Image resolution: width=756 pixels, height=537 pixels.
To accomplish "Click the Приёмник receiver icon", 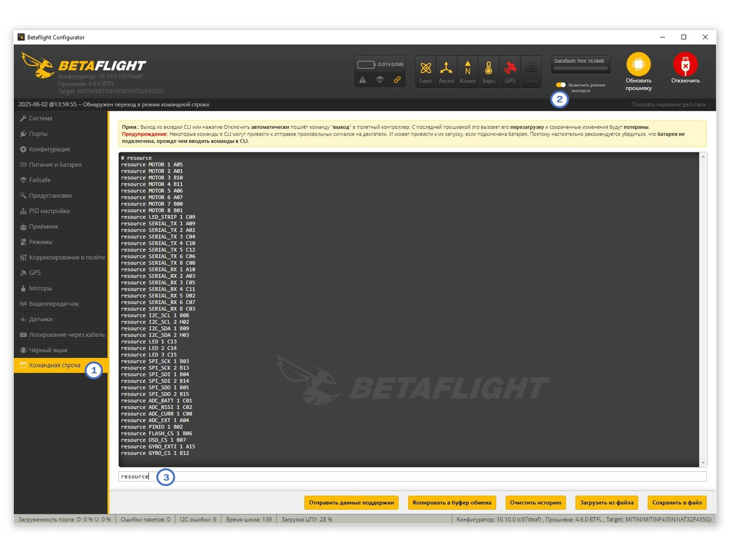I will tap(23, 226).
